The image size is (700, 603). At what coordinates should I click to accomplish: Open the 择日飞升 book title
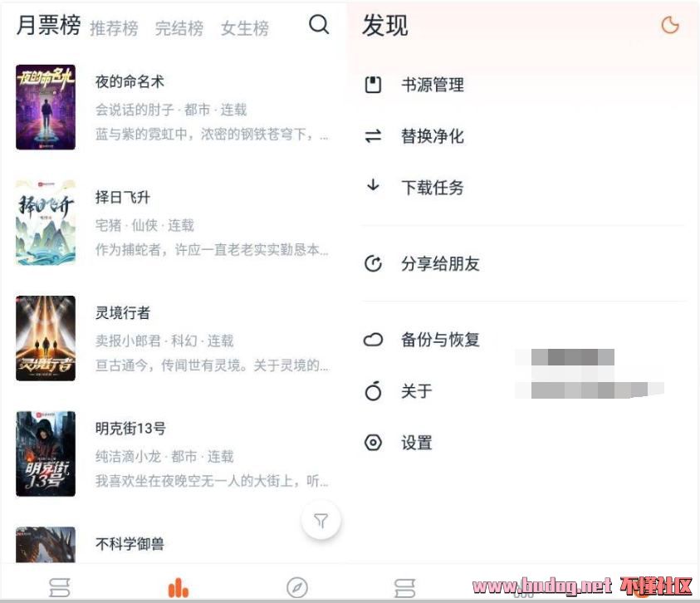coord(122,197)
